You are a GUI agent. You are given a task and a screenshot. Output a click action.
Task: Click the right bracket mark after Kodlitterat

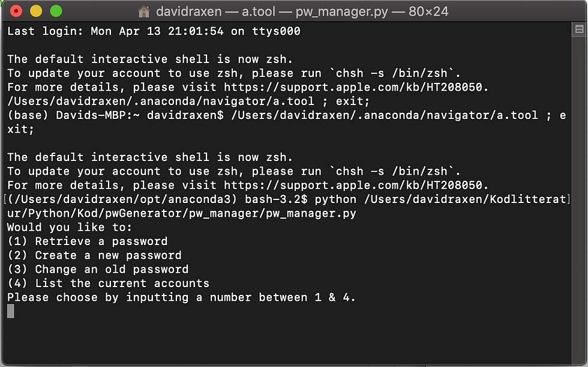tap(569, 199)
